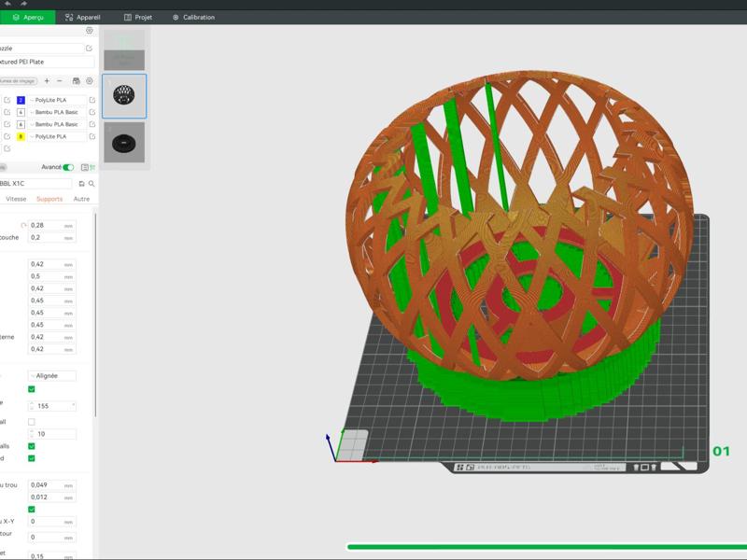
Task: Open printer settings gear icon at panel top
Action: pyautogui.click(x=90, y=31)
